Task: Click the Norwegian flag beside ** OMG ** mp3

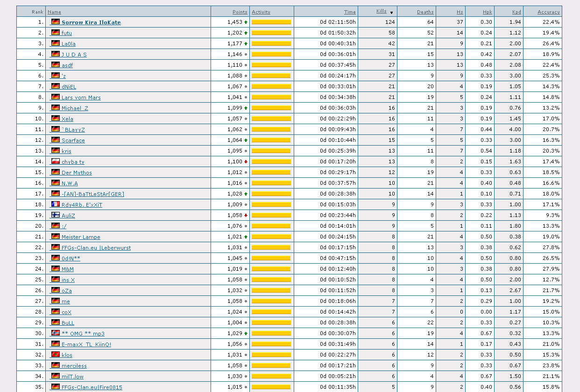Action: click(55, 333)
